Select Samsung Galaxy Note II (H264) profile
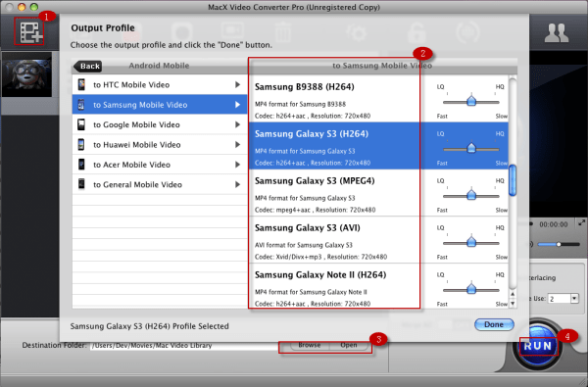This screenshot has width=588, height=387. click(378, 286)
